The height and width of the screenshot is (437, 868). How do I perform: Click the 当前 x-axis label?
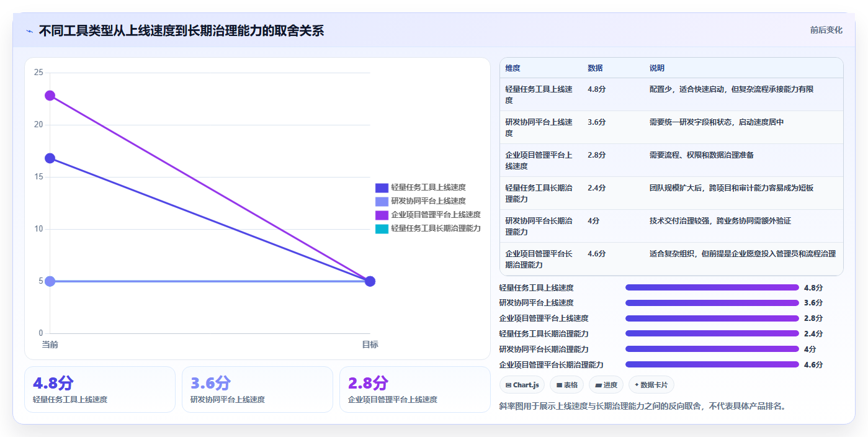(x=50, y=345)
